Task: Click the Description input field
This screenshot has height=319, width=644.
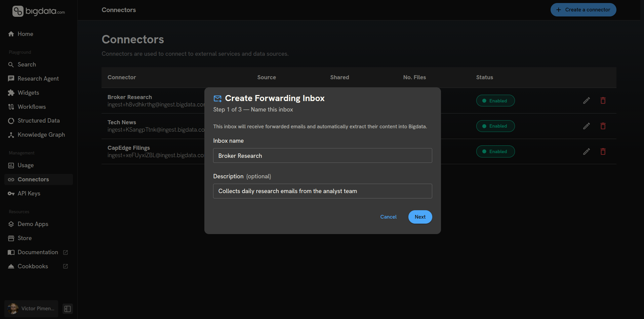Action: tap(323, 191)
